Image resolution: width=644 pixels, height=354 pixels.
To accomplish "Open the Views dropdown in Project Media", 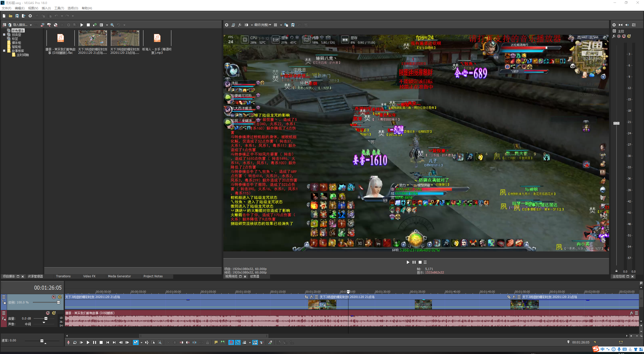I will (x=107, y=25).
